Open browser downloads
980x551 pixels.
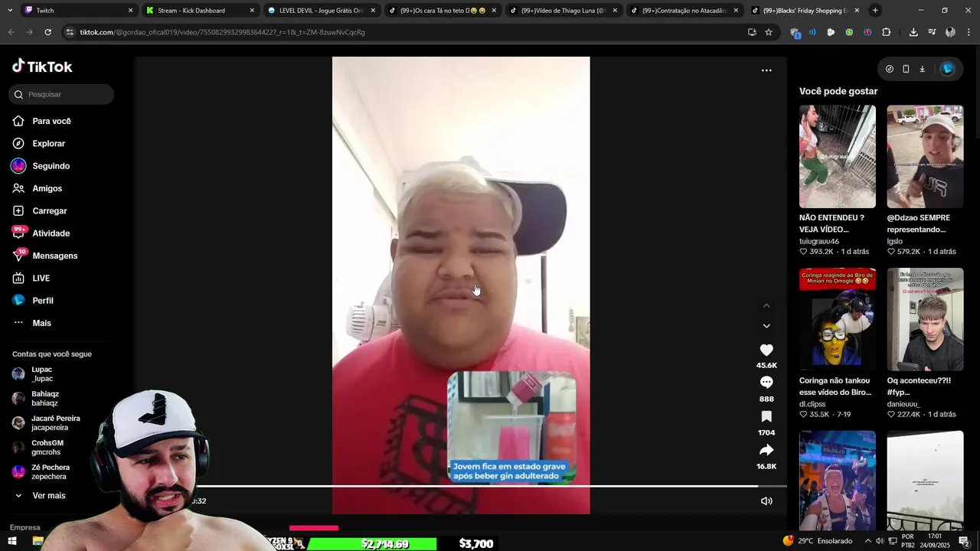(913, 32)
